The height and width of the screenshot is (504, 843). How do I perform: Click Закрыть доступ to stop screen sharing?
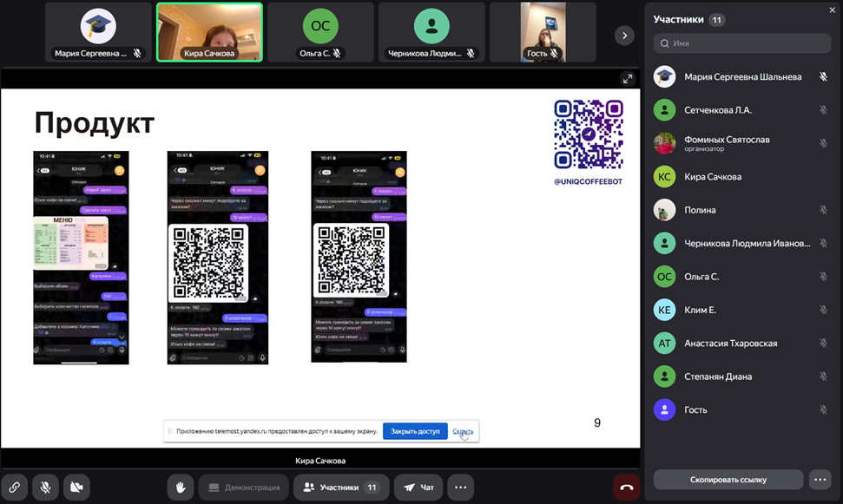[x=415, y=431]
